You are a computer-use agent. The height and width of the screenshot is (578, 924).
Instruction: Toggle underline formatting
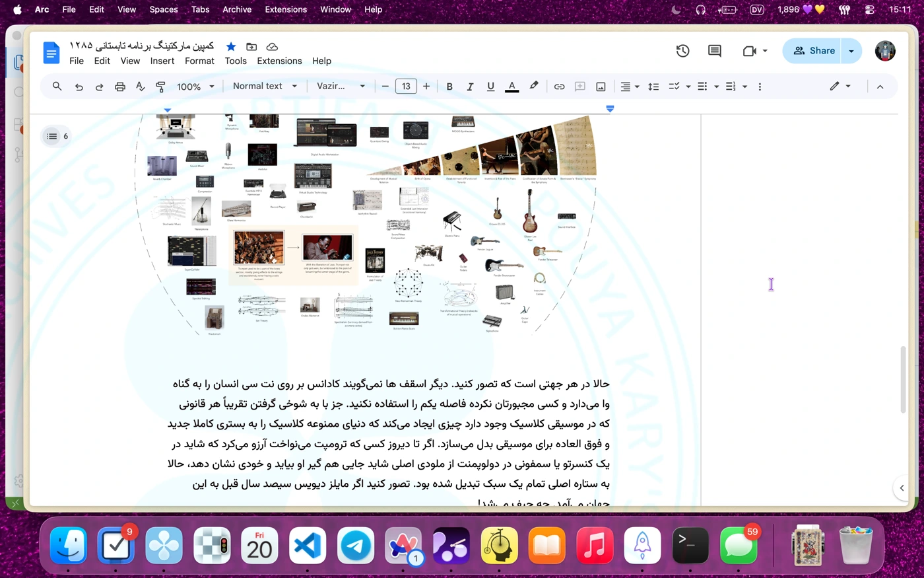pos(490,87)
